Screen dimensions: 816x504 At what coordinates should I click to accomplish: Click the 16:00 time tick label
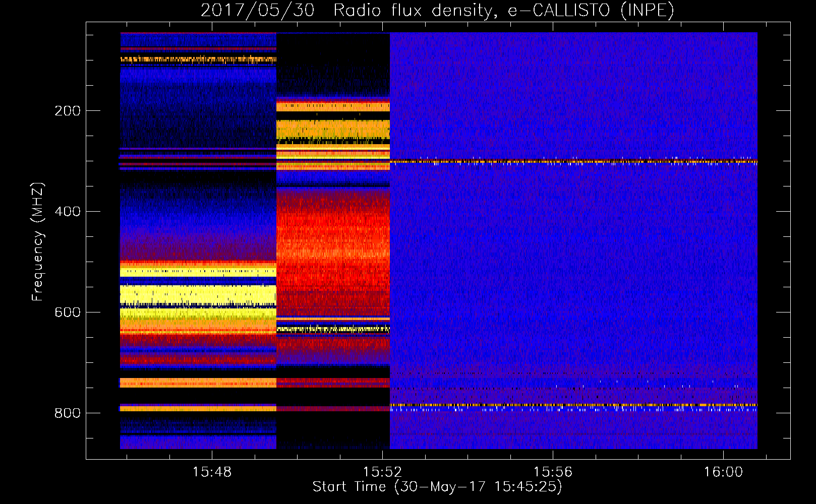pos(723,472)
